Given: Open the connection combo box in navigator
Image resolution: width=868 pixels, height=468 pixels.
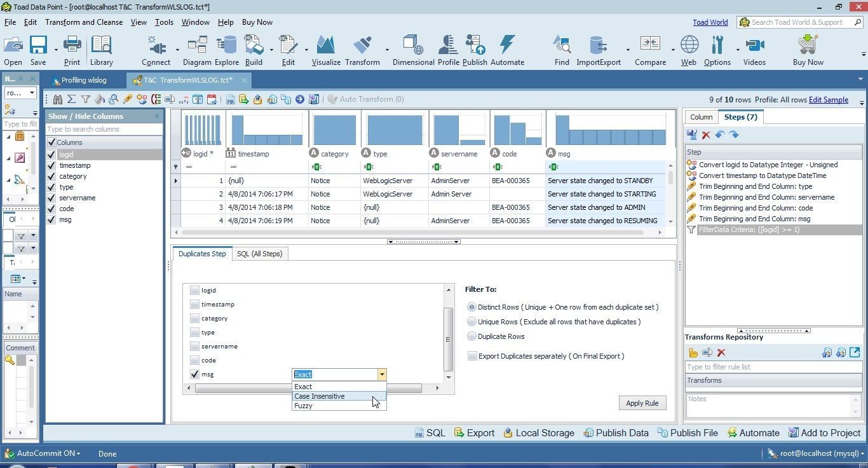Looking at the screenshot, I should click(20, 93).
